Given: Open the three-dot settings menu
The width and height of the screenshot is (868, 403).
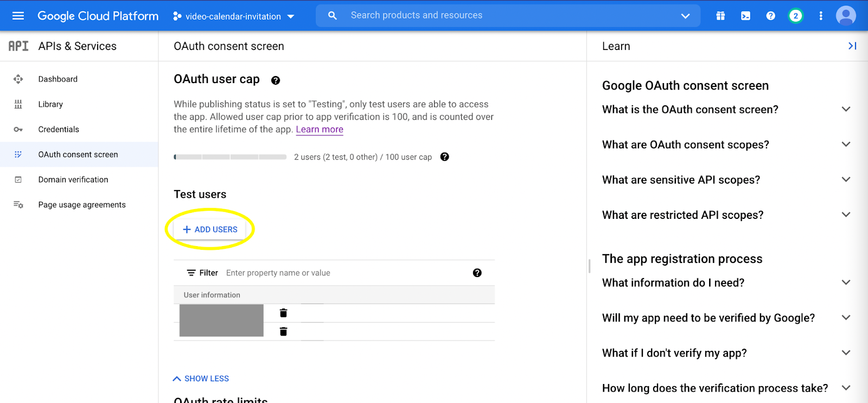Looking at the screenshot, I should (821, 16).
